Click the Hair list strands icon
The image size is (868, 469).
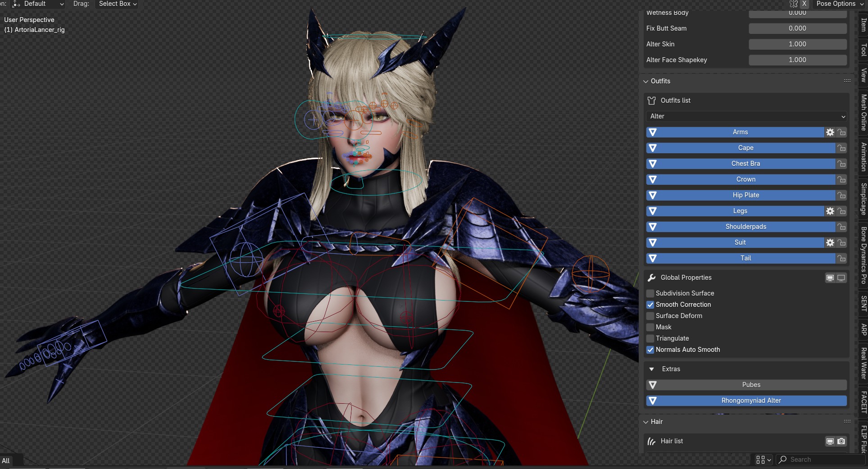click(x=651, y=441)
